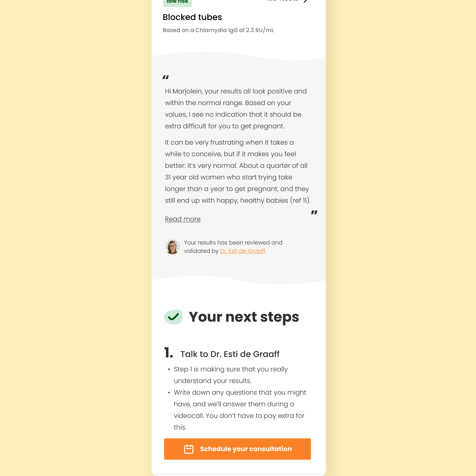Viewport: 476px width, 476px height.
Task: Select the Talk to Dr. Esti de Graaff step title
Action: click(x=230, y=354)
